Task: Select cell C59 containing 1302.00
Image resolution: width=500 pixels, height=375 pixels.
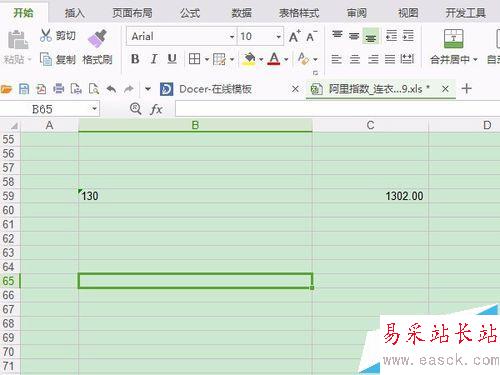Action: coord(370,196)
